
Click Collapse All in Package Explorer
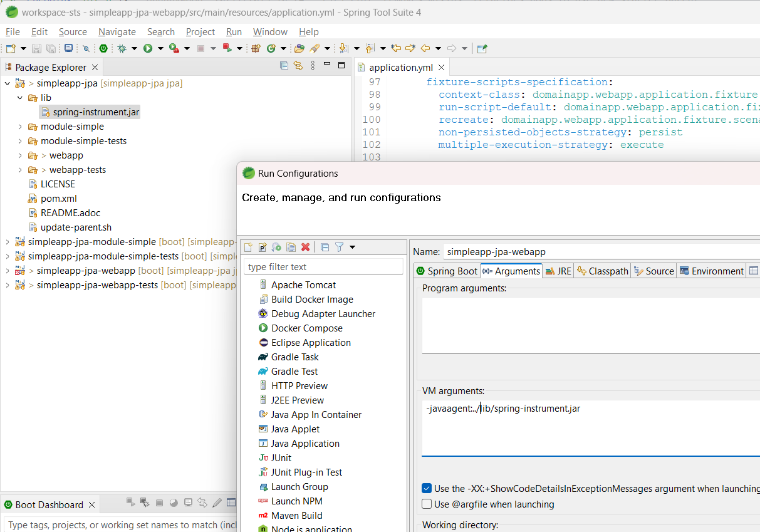[x=284, y=66]
